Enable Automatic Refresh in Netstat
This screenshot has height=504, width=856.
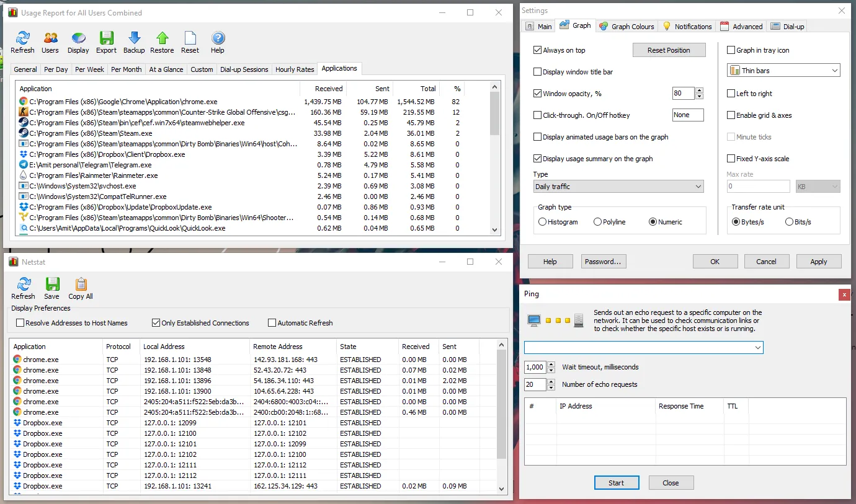tap(272, 323)
